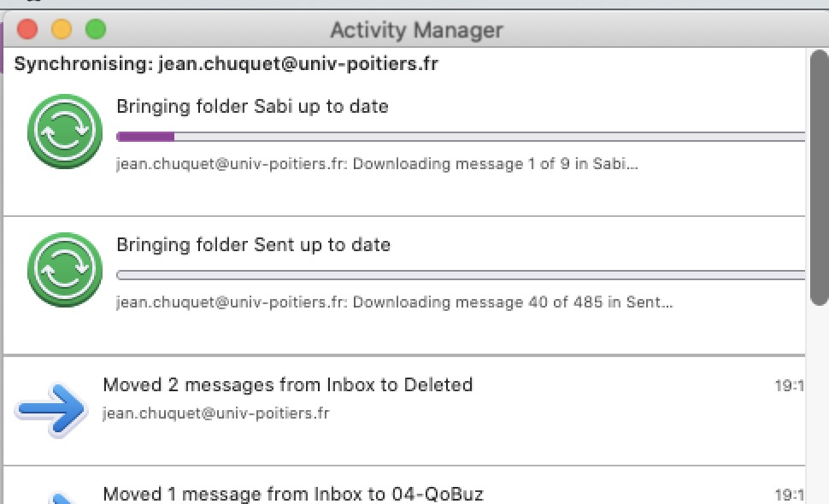This screenshot has height=504, width=829.
Task: Click the green sync icon for Sabi folder
Action: [60, 132]
